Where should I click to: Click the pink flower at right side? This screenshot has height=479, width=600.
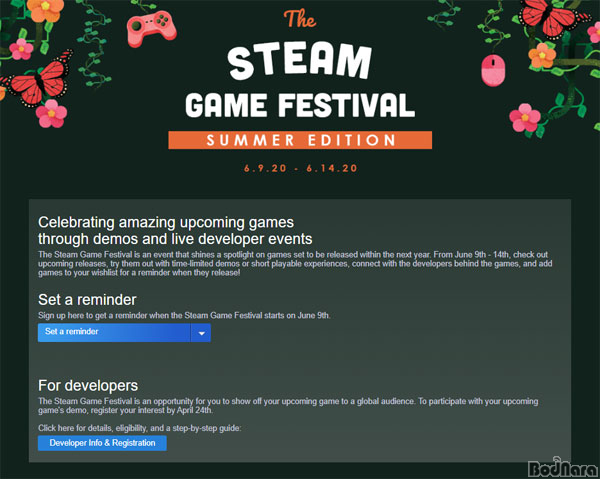525,118
